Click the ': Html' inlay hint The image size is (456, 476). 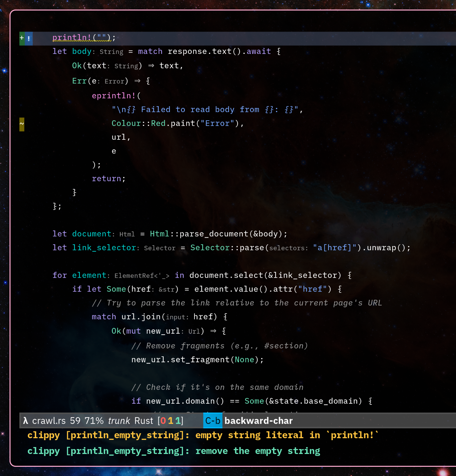coord(124,234)
